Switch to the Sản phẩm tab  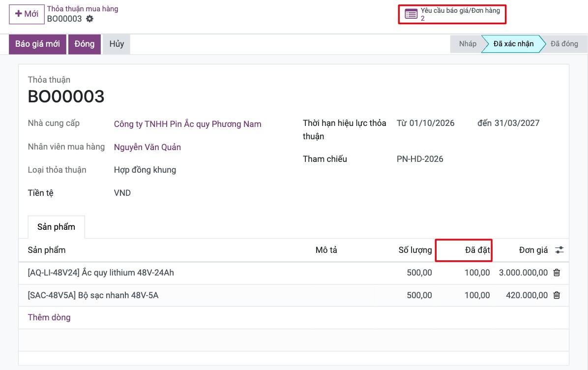(56, 227)
